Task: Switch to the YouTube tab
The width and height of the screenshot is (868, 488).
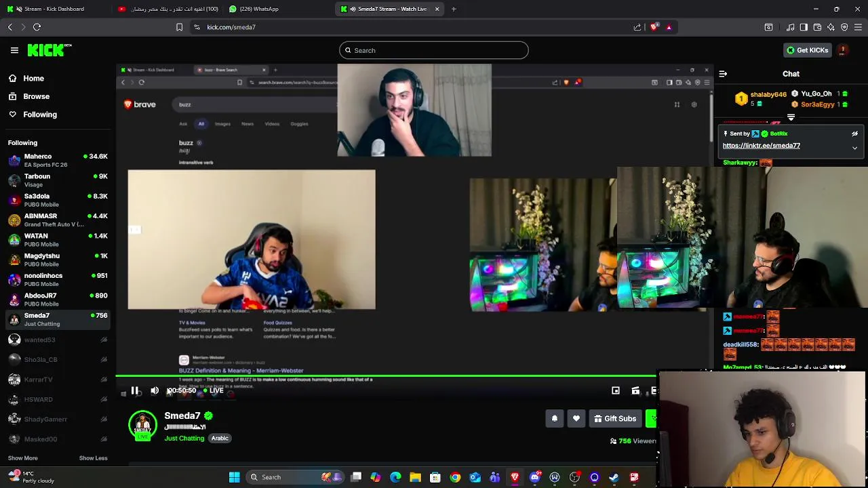Action: (167, 9)
